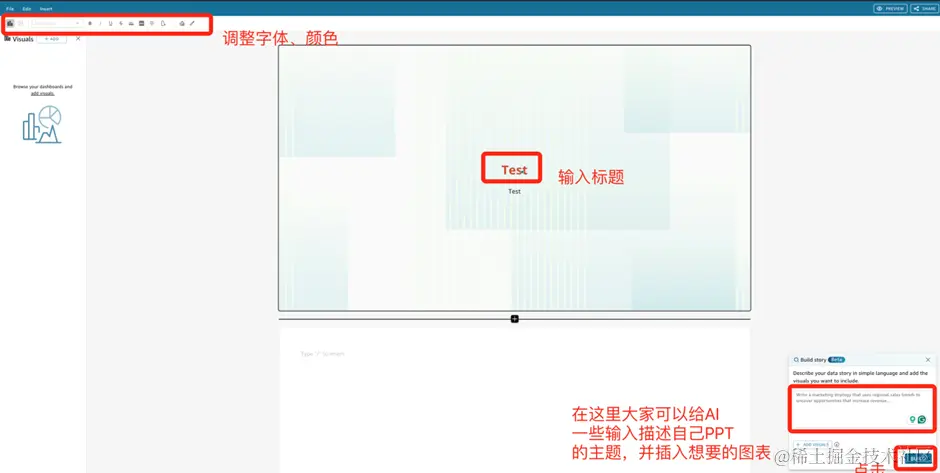The width and height of the screenshot is (940, 473).
Task: Open the File menu
Action: 10,9
